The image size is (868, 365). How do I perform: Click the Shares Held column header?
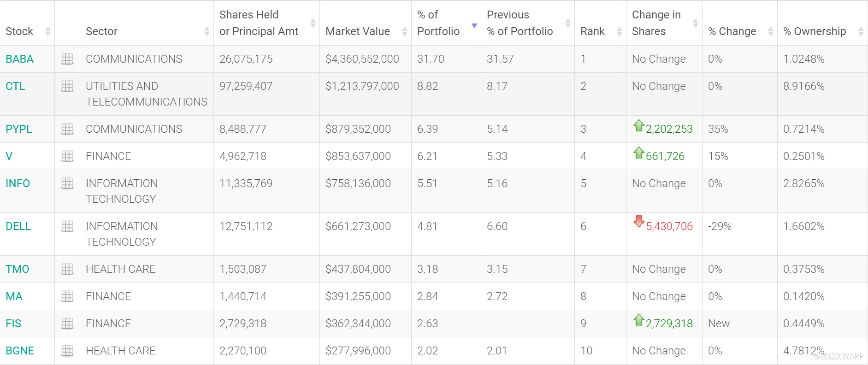tap(259, 23)
